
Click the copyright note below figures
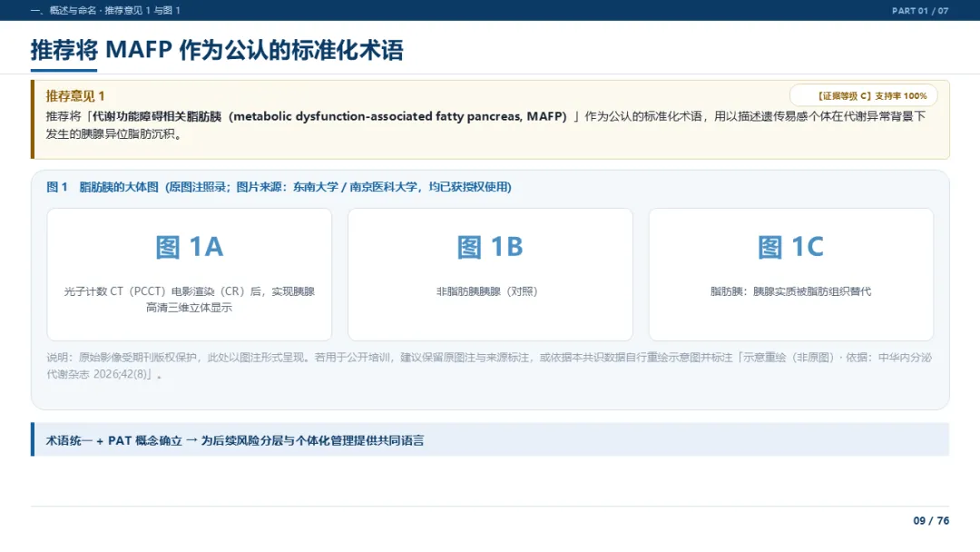pyautogui.click(x=489, y=366)
